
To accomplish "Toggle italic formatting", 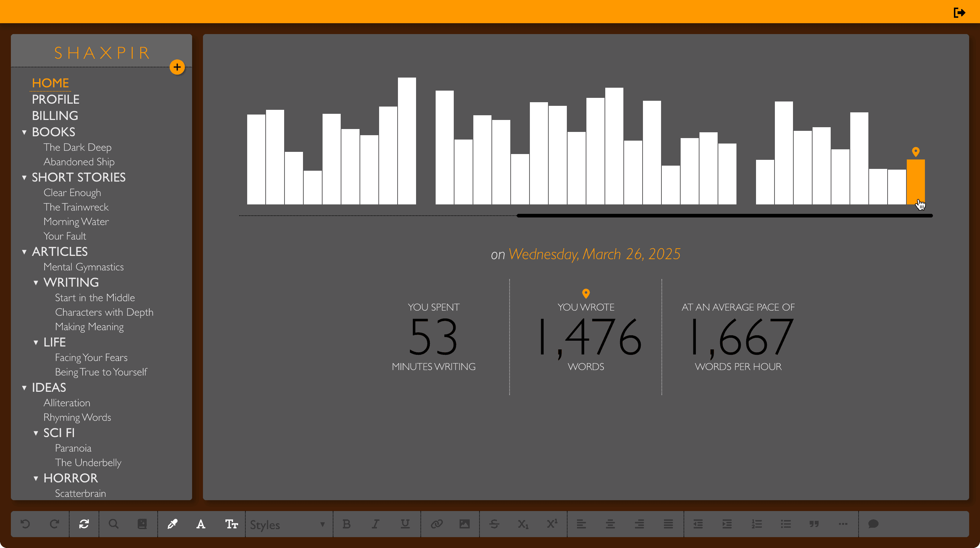I will (x=375, y=524).
